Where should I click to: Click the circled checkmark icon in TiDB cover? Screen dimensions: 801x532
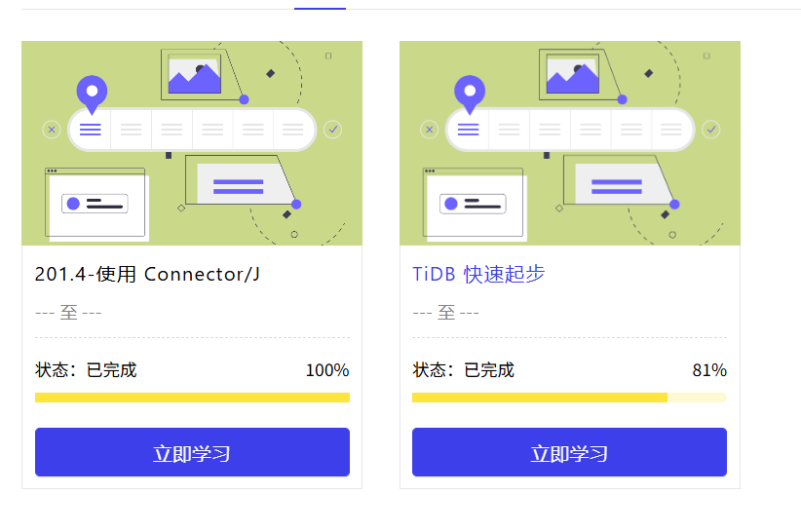[x=711, y=130]
